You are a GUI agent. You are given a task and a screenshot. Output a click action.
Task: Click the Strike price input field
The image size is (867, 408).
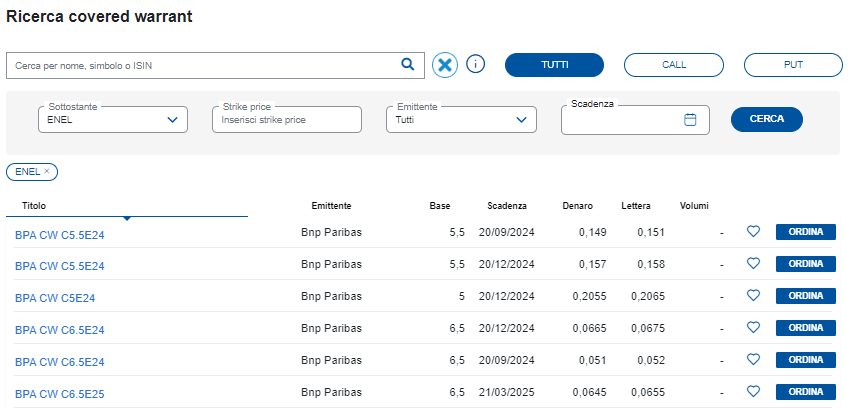[x=287, y=119]
